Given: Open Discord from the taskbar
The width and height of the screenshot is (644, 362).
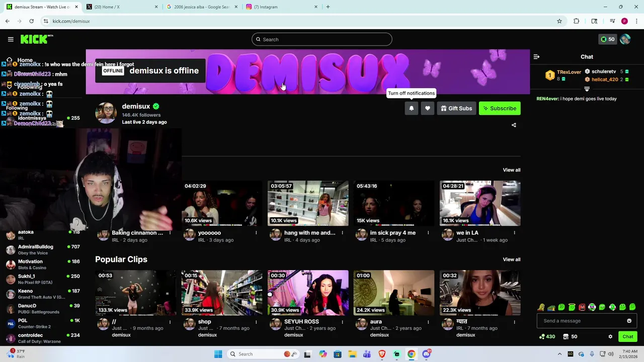Looking at the screenshot, I should tap(427, 354).
